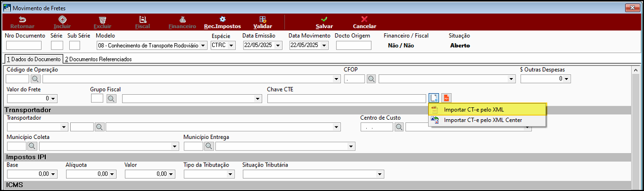Image resolution: width=644 pixels, height=191 pixels.
Task: Click Rec.Impostos gear button
Action: tap(222, 22)
